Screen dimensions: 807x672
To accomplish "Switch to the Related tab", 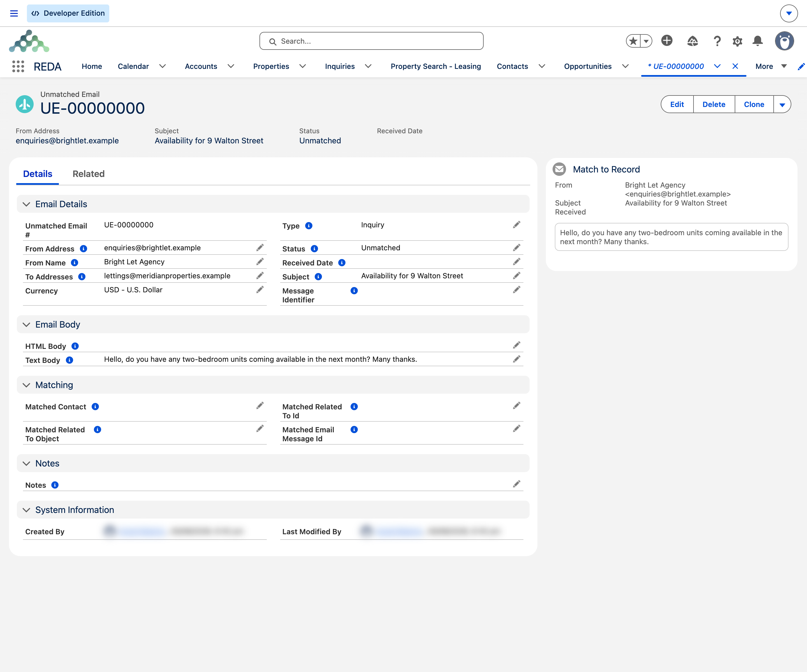I will click(x=88, y=174).
